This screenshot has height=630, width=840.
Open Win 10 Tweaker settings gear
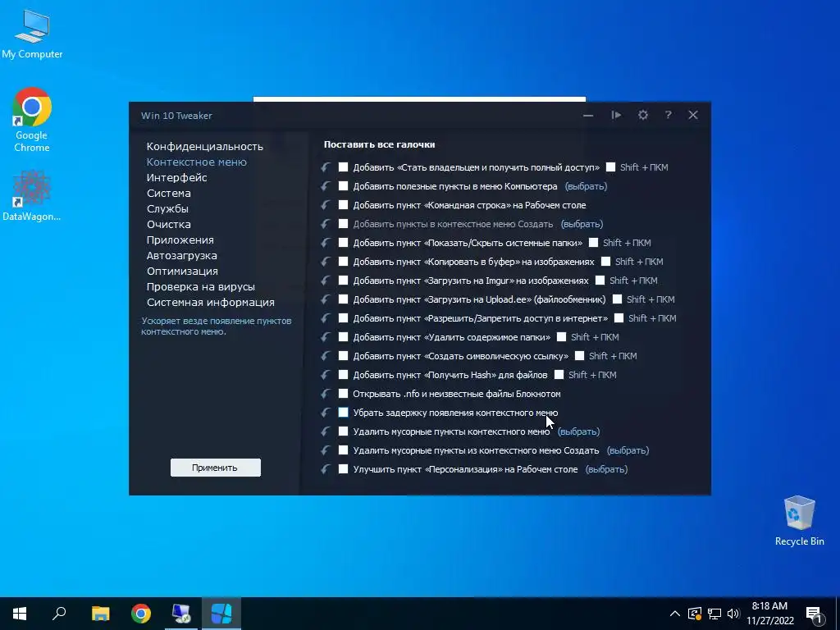point(643,115)
